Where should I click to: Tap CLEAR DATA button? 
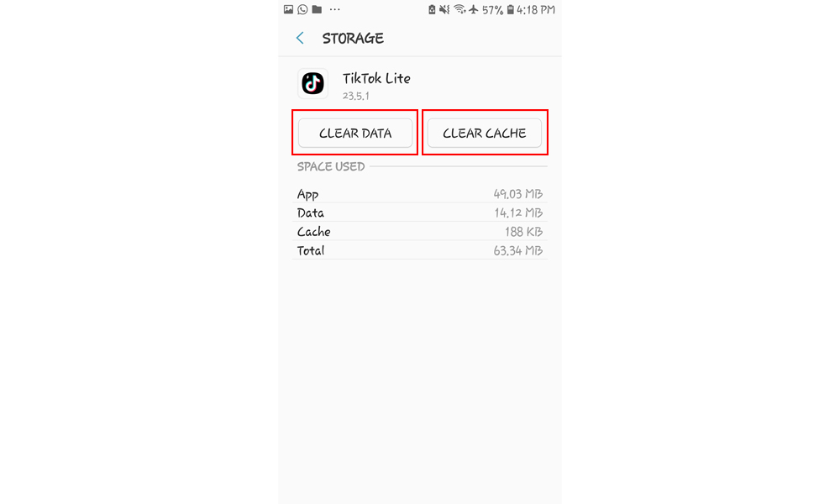354,133
